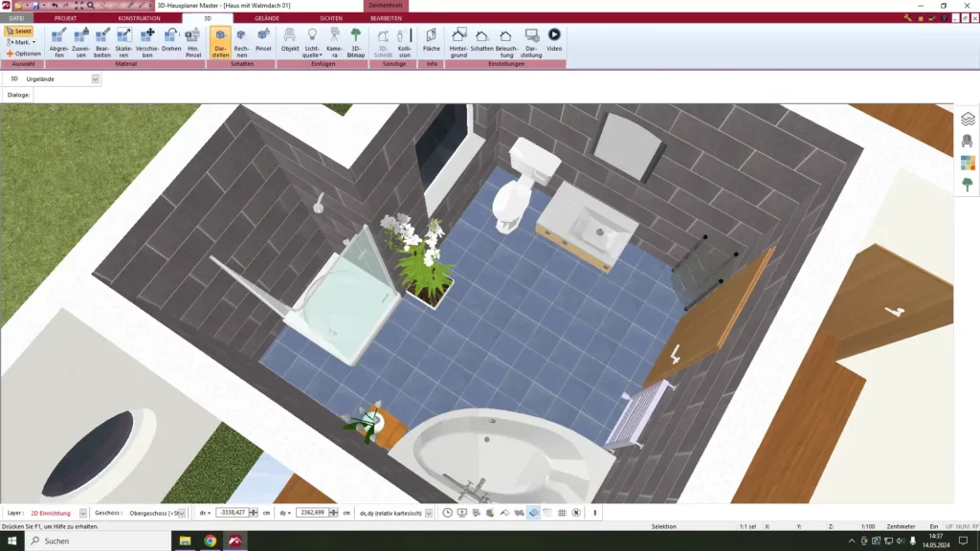Open the furniture catalog chair icon
Viewport: 980px width, 551px height.
(968, 141)
